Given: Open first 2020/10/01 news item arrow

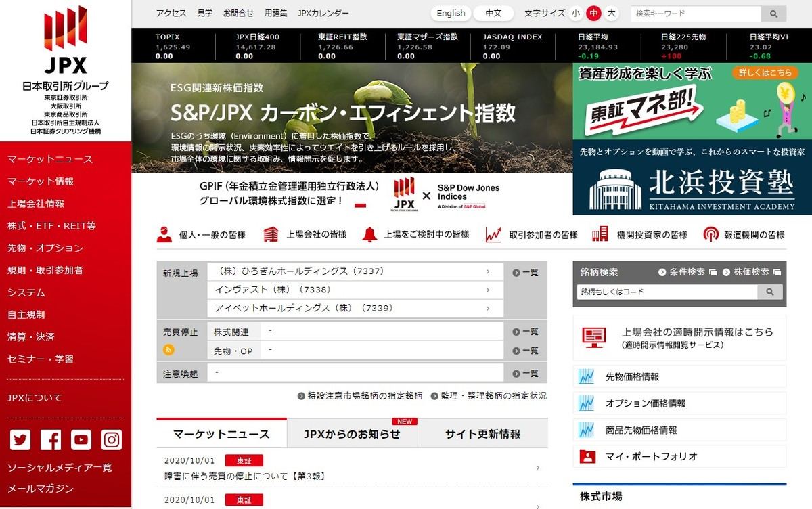Looking at the screenshot, I should [538, 468].
